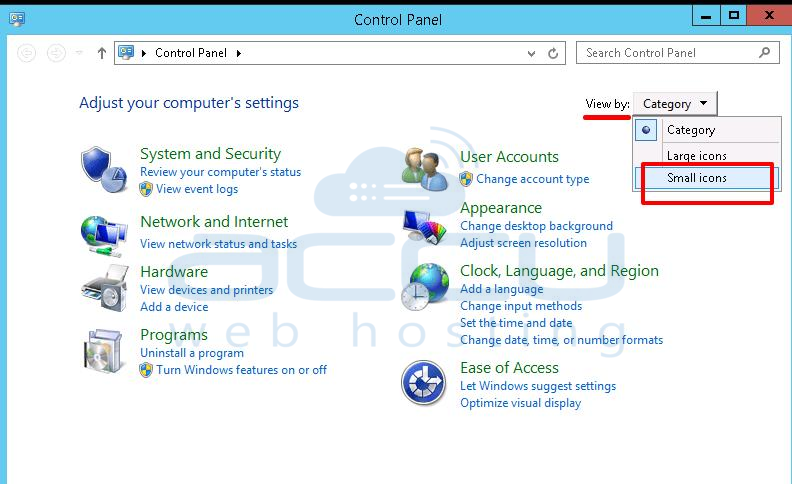
Task: Click Review your computer's status
Action: (220, 172)
